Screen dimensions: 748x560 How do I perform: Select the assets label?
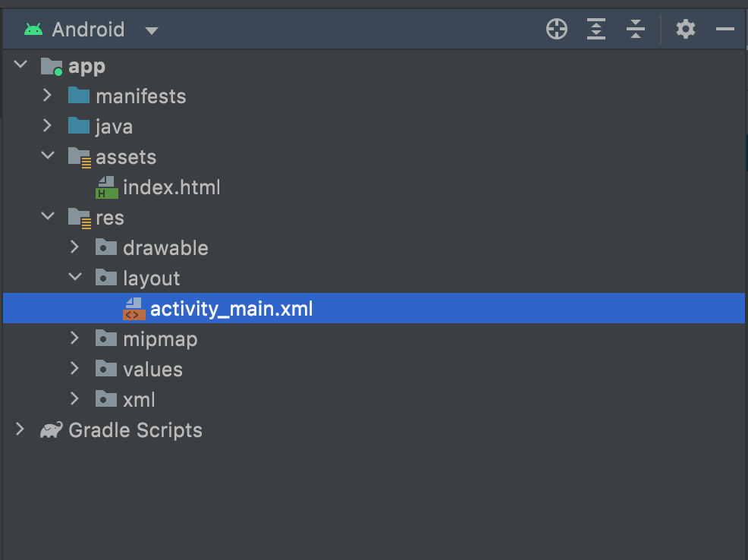click(x=126, y=157)
